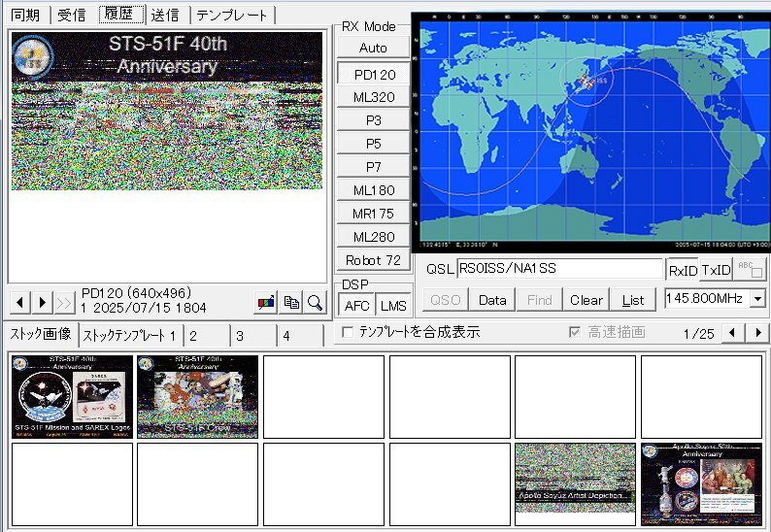This screenshot has width=771, height=532.
Task: Select ML320 RX mode
Action: [x=374, y=97]
